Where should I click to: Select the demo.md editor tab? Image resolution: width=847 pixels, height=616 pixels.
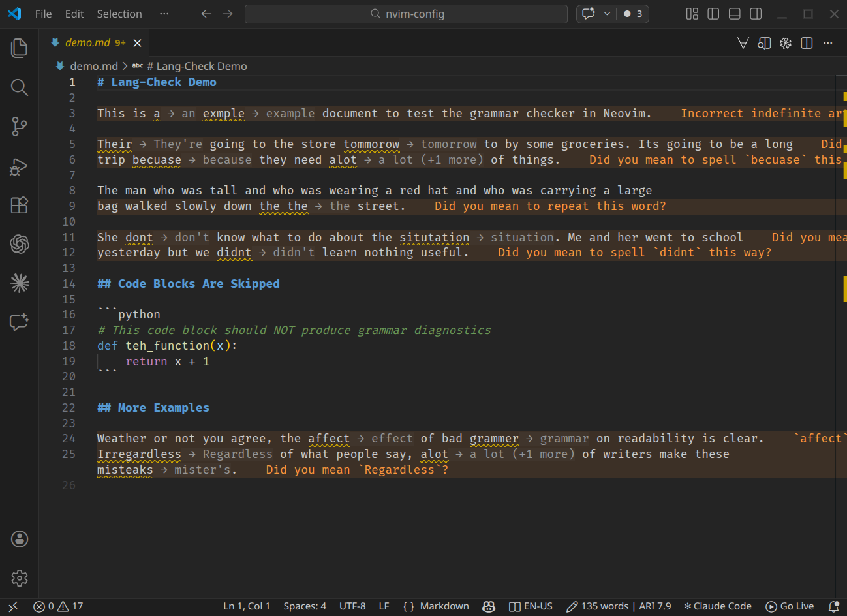(89, 42)
